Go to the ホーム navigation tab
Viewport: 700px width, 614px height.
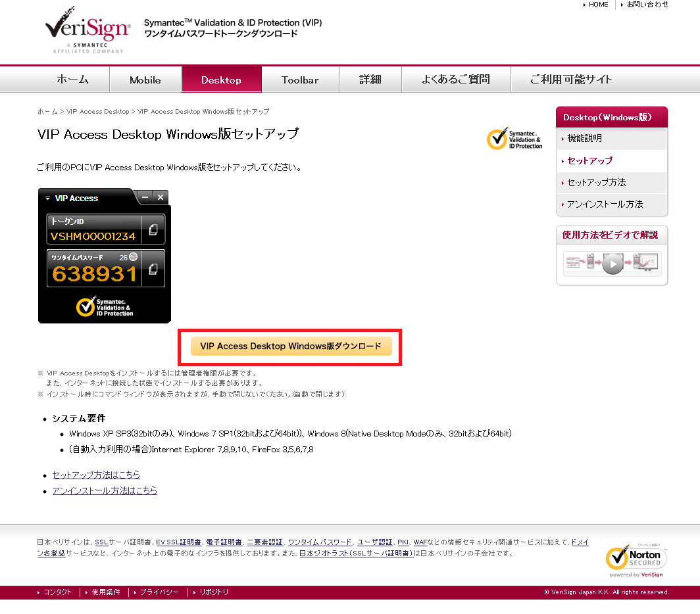point(72,80)
